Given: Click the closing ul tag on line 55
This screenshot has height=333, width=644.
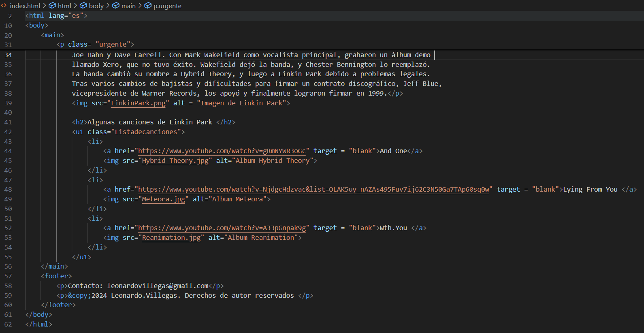Looking at the screenshot, I should coord(82,257).
